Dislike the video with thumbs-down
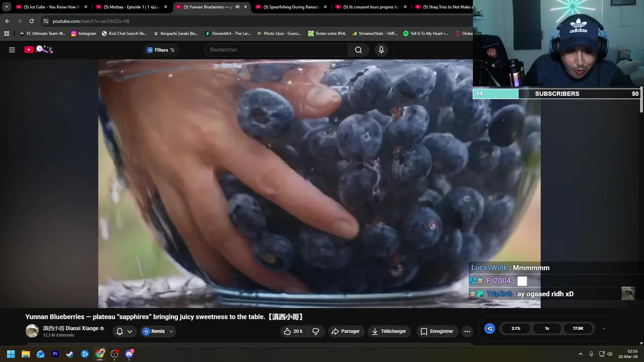The height and width of the screenshot is (362, 644). (316, 331)
